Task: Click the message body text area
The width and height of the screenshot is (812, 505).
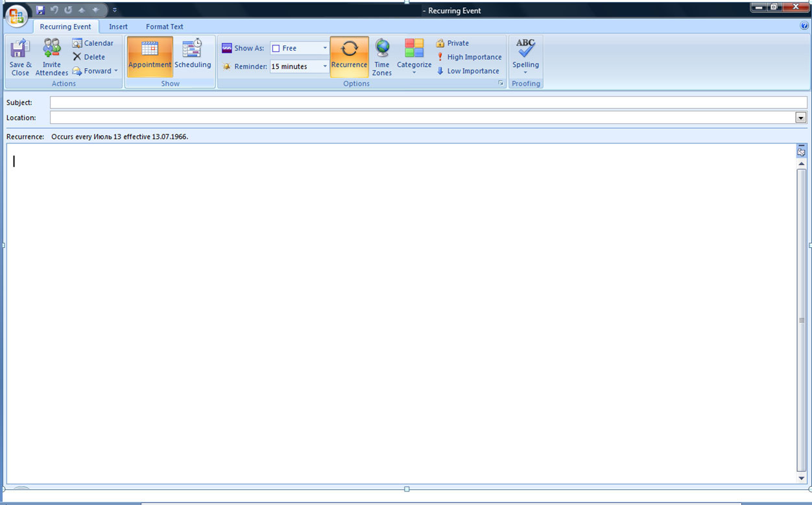Action: (x=401, y=314)
